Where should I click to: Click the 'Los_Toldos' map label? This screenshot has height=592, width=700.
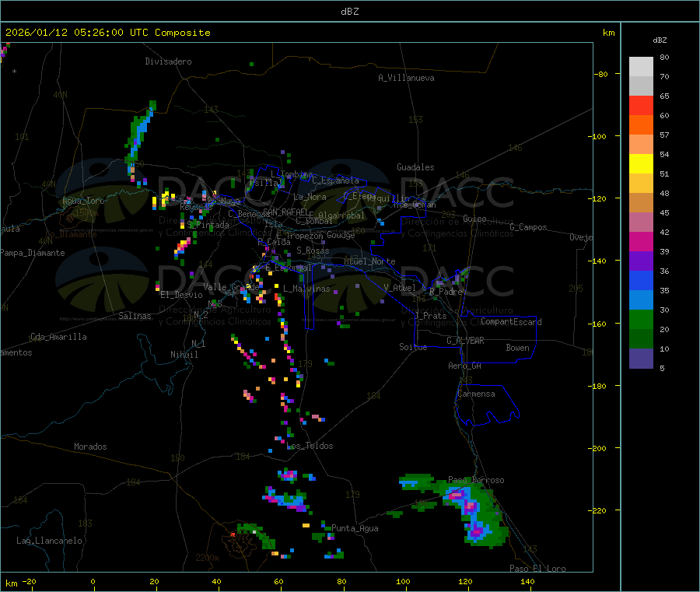(x=310, y=446)
